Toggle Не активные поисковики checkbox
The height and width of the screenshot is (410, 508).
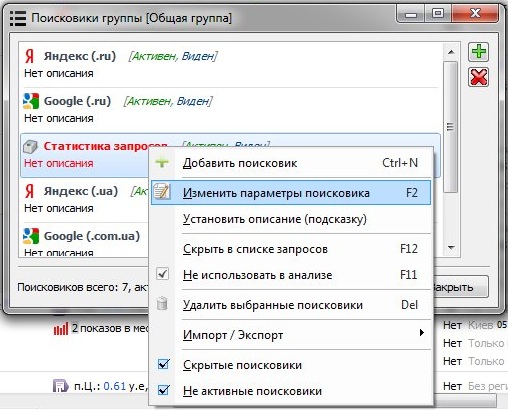pos(163,390)
